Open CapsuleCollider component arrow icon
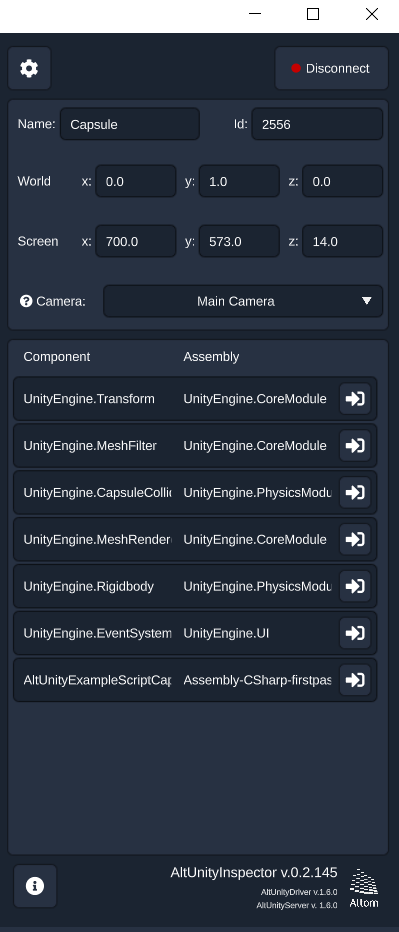Image resolution: width=399 pixels, height=932 pixels. tap(355, 493)
